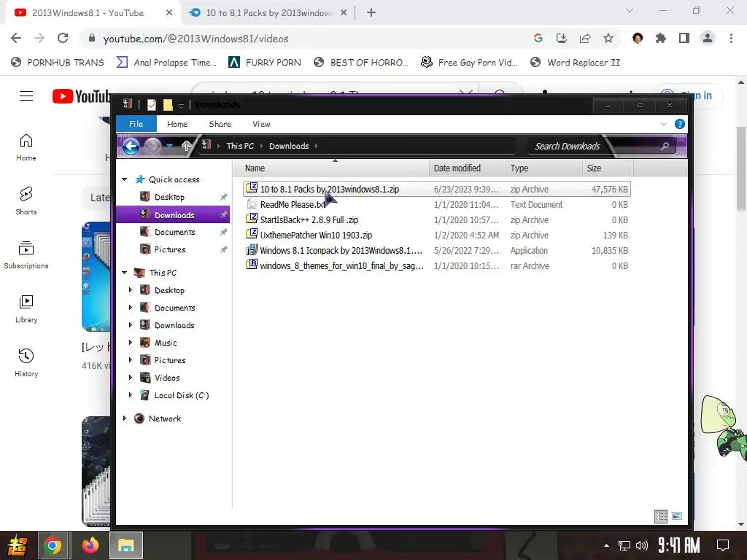Click New folder icon in title bar
Screen dimensions: 747x560
[x=168, y=105]
